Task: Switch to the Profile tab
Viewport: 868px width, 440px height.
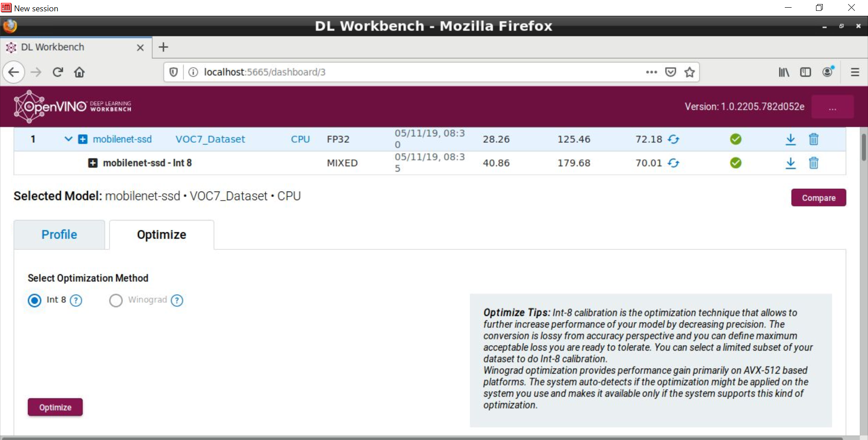Action: pos(59,234)
